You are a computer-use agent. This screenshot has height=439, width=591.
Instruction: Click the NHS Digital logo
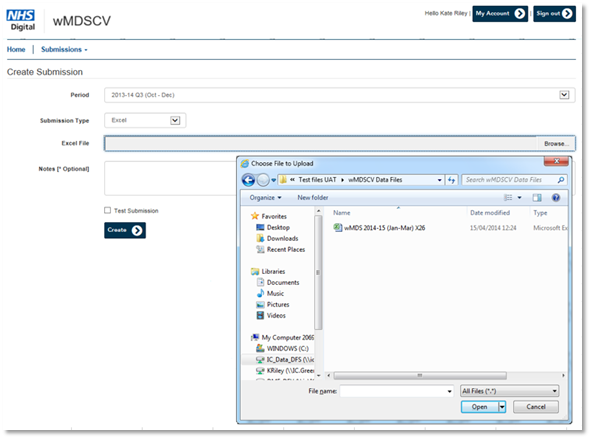point(21,20)
